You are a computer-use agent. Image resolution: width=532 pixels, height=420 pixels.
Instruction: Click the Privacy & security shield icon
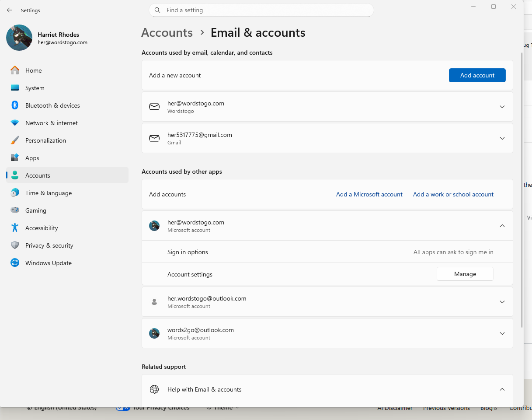tap(15, 245)
